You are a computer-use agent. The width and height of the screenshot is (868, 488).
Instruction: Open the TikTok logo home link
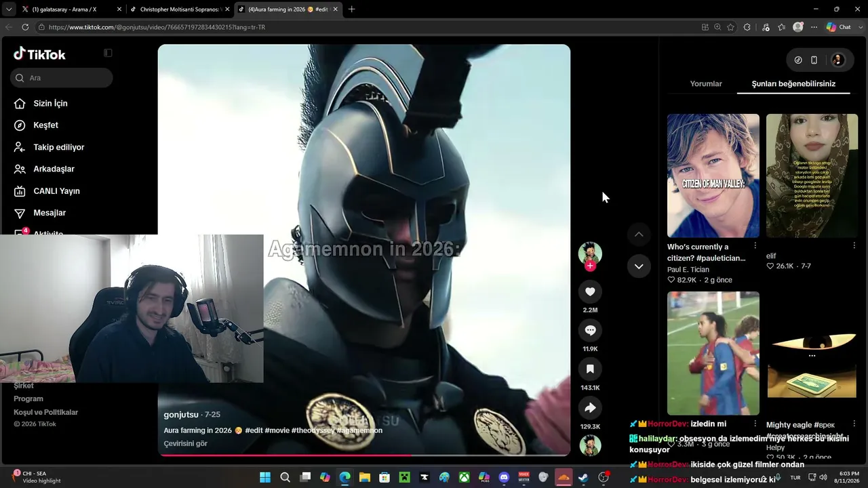39,54
